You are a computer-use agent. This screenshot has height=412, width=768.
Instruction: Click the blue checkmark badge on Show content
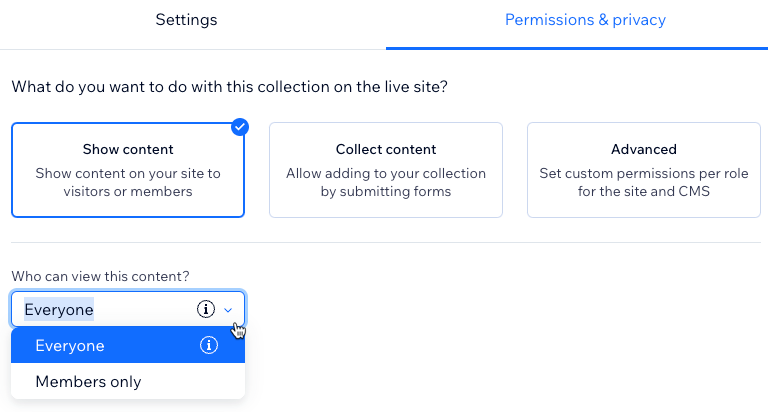point(240,127)
